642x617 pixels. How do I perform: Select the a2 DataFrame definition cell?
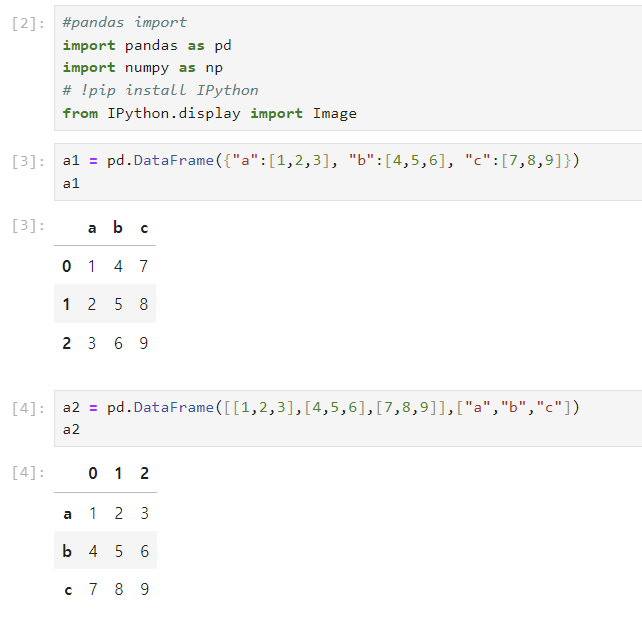click(x=348, y=418)
